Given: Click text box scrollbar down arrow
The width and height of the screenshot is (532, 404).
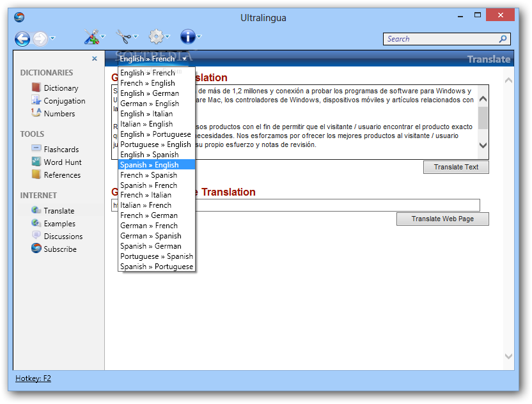Looking at the screenshot, I should coord(483,145).
